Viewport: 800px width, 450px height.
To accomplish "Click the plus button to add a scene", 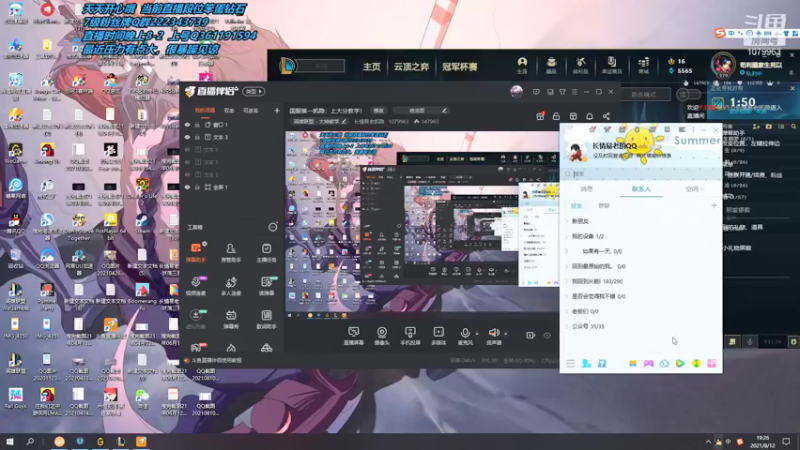I will point(277,110).
